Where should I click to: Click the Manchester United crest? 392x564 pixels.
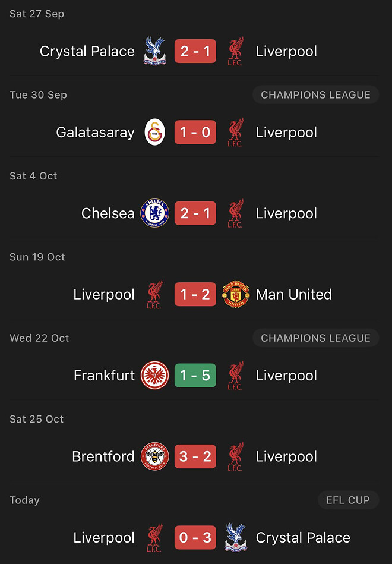click(x=235, y=294)
